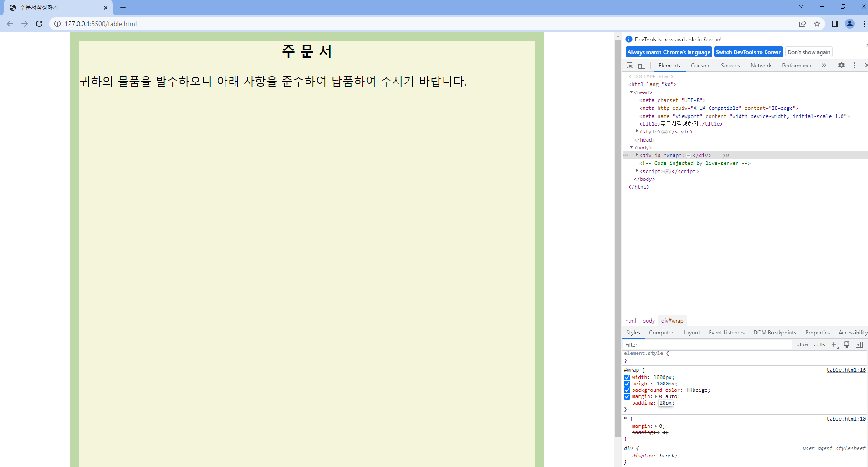This screenshot has width=868, height=467.
Task: Select the Computed pane tab
Action: pyautogui.click(x=662, y=333)
